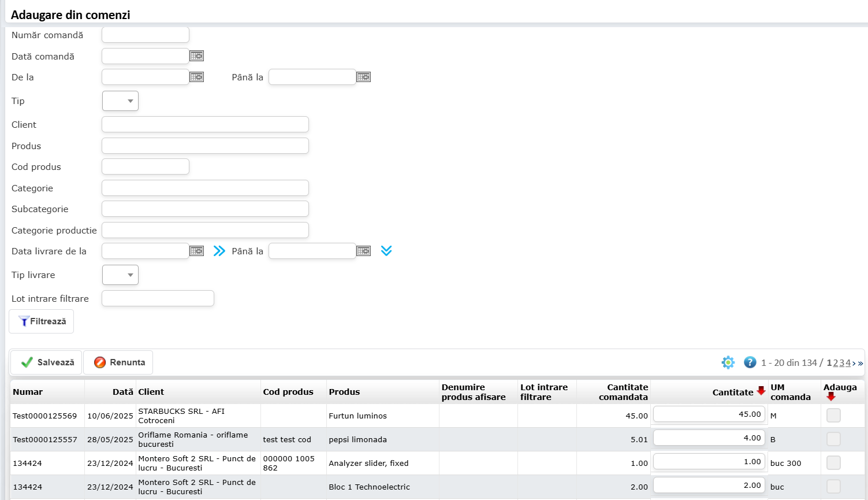This screenshot has width=868, height=500.
Task: Open calendar beside first Până la field
Action: coord(363,77)
